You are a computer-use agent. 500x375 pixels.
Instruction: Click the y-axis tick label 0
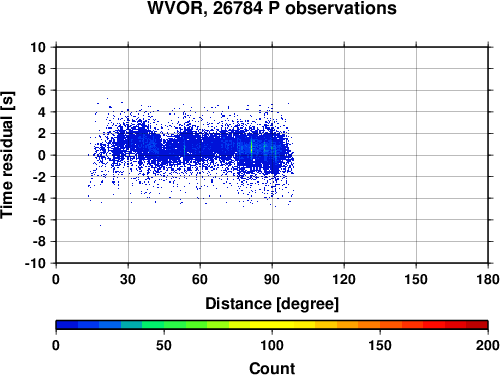[42, 155]
